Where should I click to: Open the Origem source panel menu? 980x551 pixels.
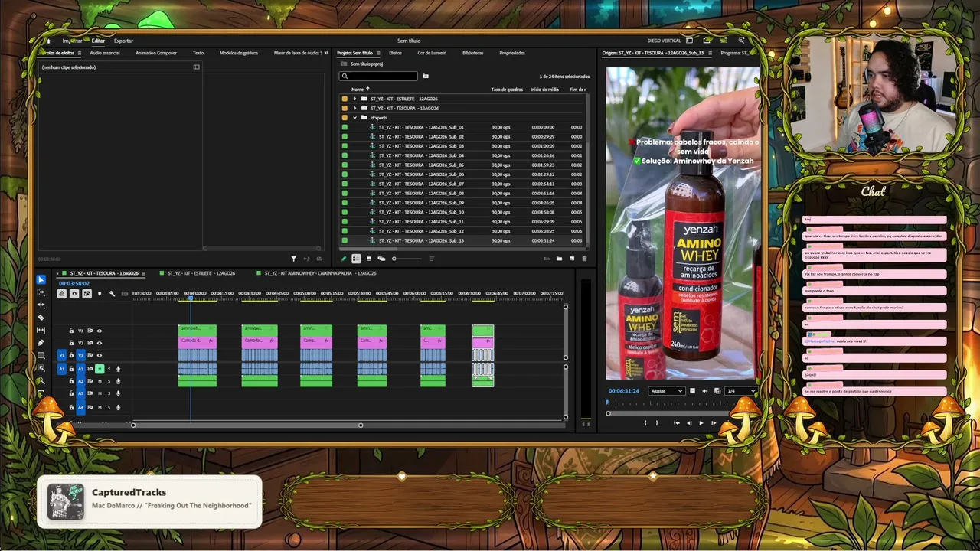[x=710, y=53]
